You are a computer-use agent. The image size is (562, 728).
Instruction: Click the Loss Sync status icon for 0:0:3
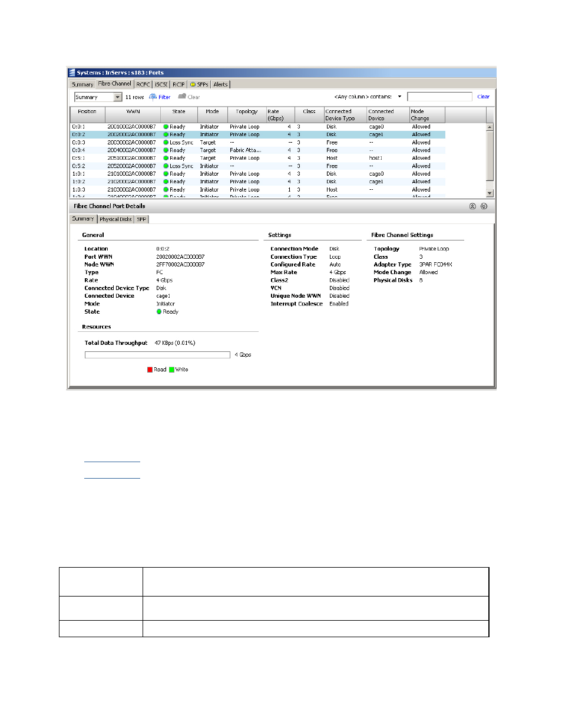point(166,143)
